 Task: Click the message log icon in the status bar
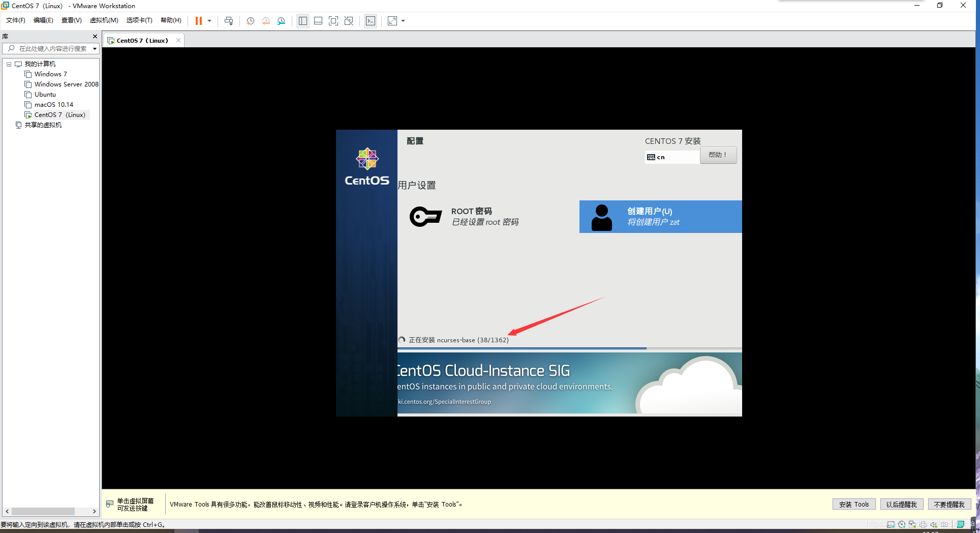point(960,524)
